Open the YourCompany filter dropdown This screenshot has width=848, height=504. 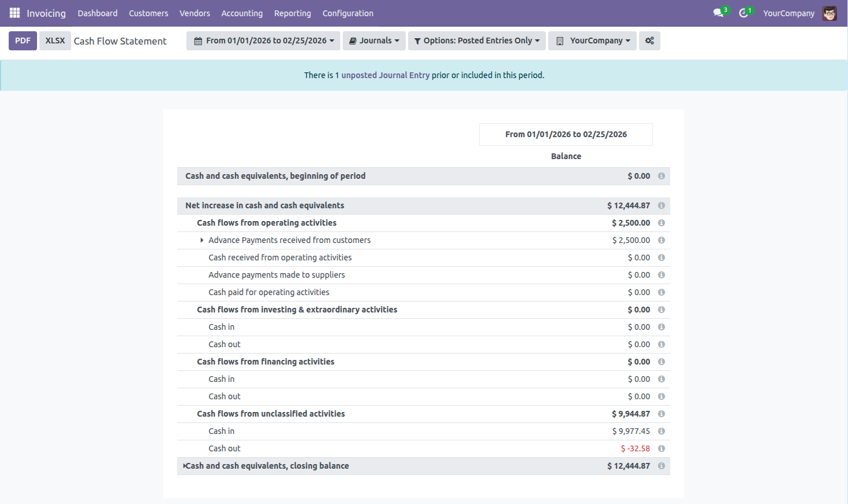(592, 41)
